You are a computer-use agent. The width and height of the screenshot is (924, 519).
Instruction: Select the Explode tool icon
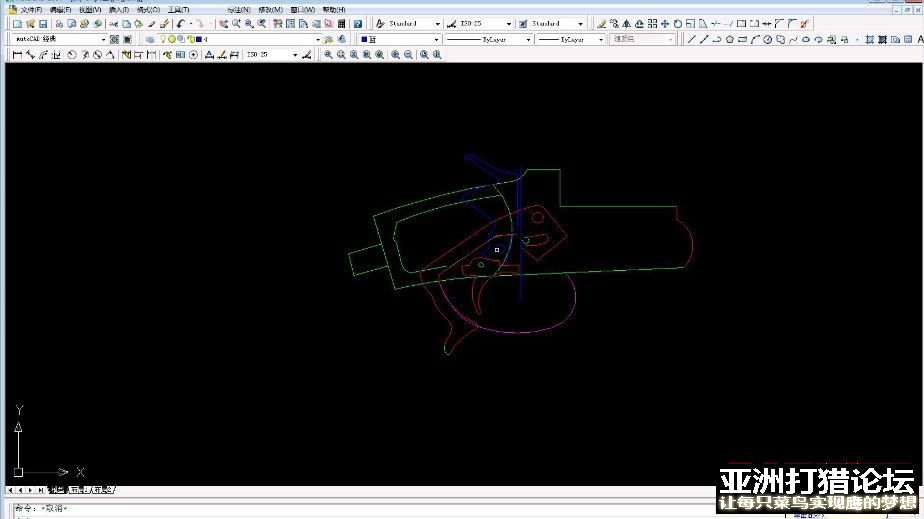(x=804, y=24)
